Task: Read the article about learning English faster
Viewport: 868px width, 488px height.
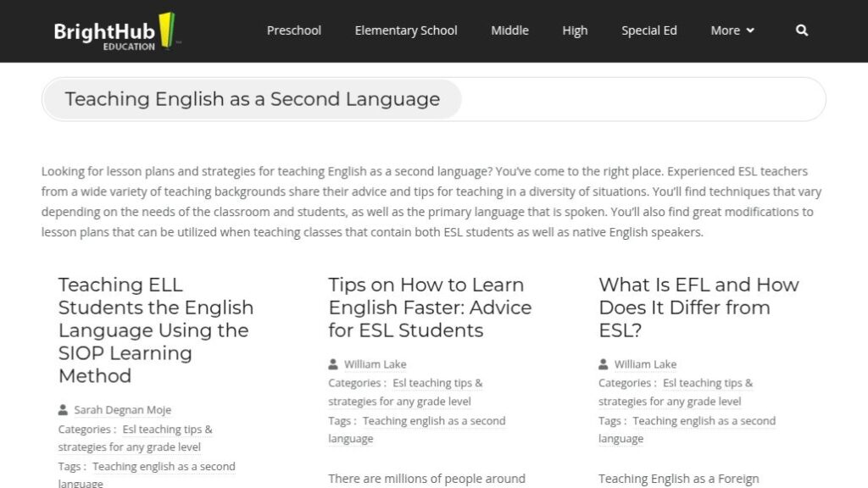Action: 428,308
